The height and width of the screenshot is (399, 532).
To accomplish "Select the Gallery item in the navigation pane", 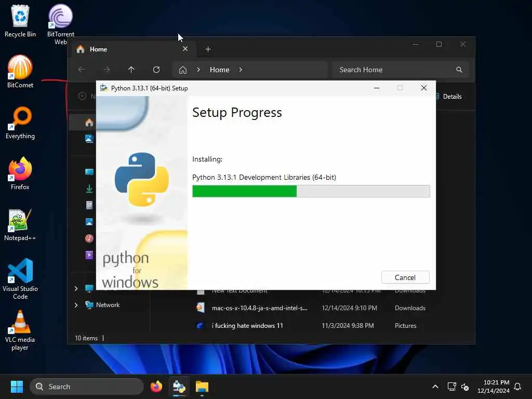I will tap(89, 138).
